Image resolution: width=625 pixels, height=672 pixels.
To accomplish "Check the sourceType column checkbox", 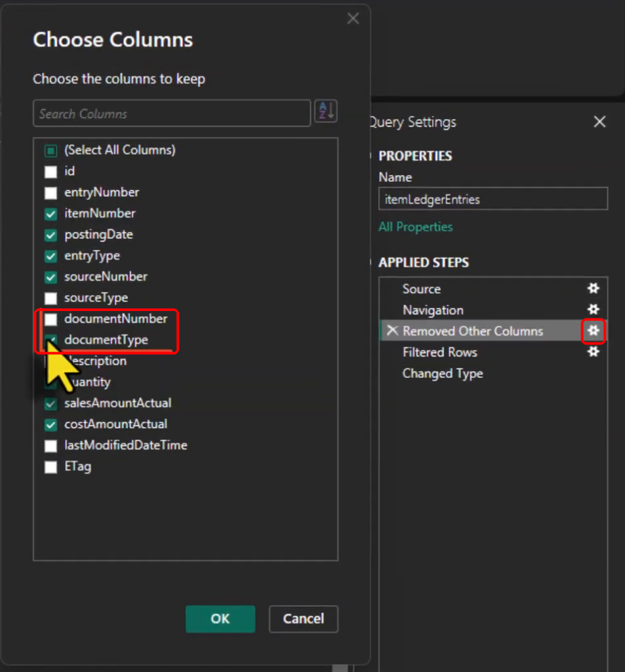I will (x=50, y=298).
